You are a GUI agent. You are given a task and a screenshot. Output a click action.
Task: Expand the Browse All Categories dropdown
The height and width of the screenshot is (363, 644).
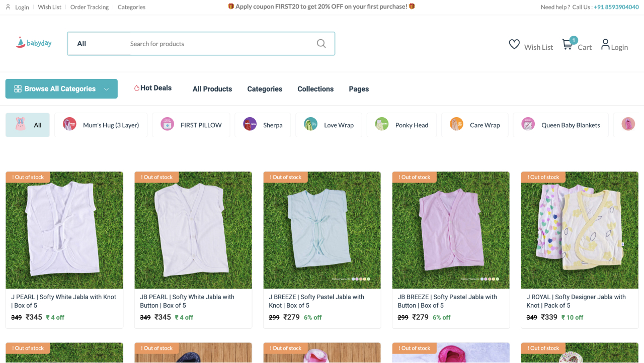coord(61,89)
